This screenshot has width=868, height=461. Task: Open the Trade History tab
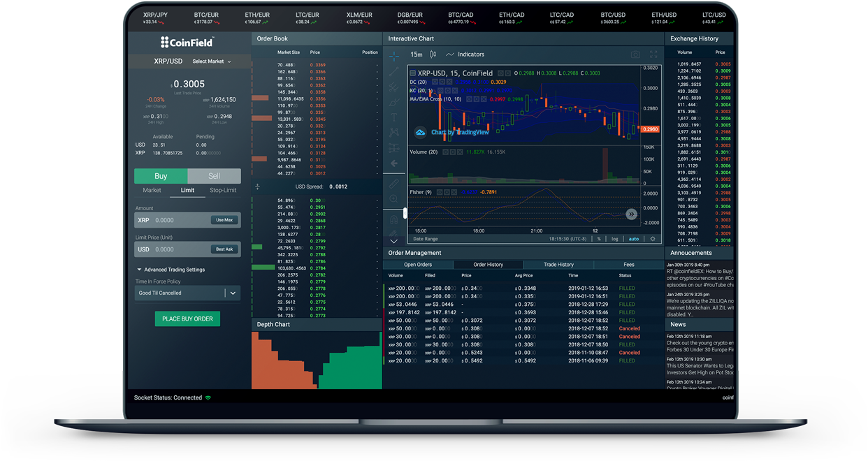coord(558,265)
